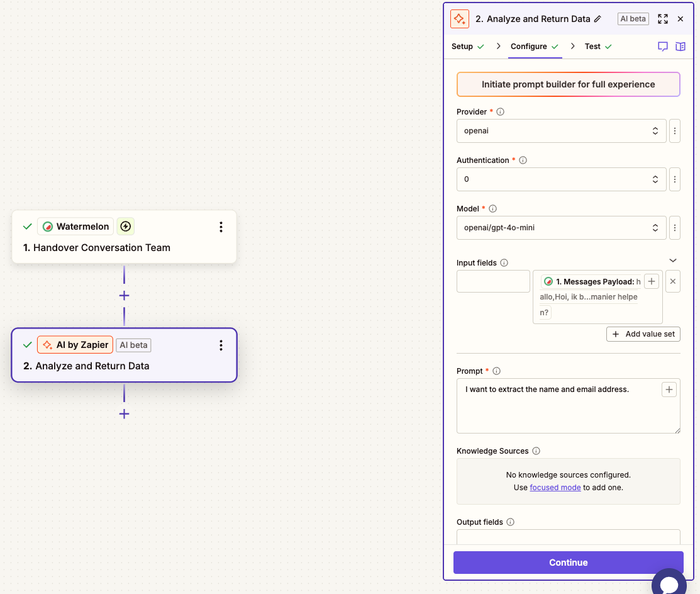Image resolution: width=700 pixels, height=594 pixels.
Task: Click Add value set button
Action: pos(643,334)
